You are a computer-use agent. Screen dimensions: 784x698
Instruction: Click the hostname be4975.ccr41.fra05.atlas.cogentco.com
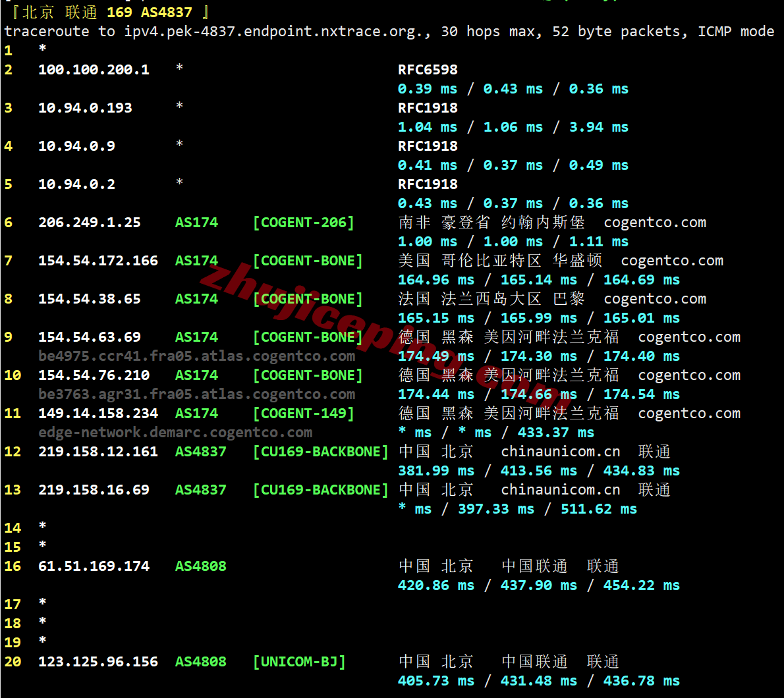[196, 356]
